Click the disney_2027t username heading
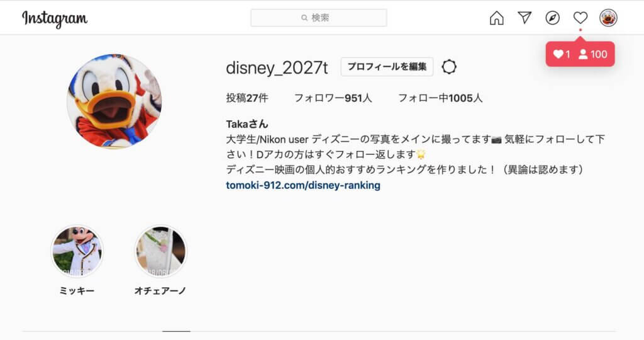644x340 pixels. coord(277,67)
